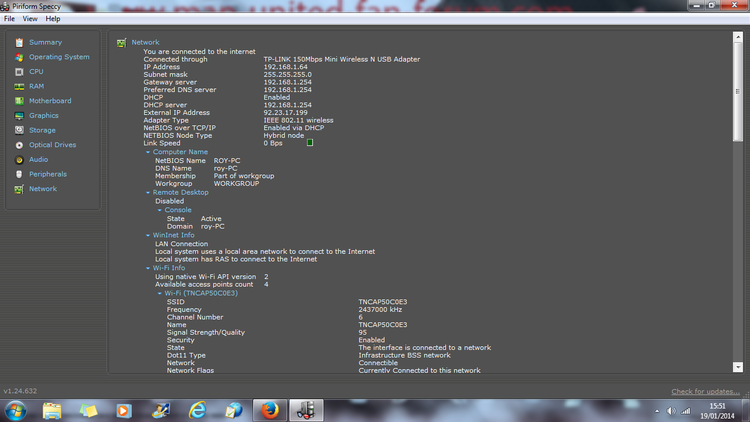Collapse the Wi-Fi (TNCAP50C0E3) subsection
Image resolution: width=750 pixels, height=422 pixels.
pyautogui.click(x=160, y=293)
